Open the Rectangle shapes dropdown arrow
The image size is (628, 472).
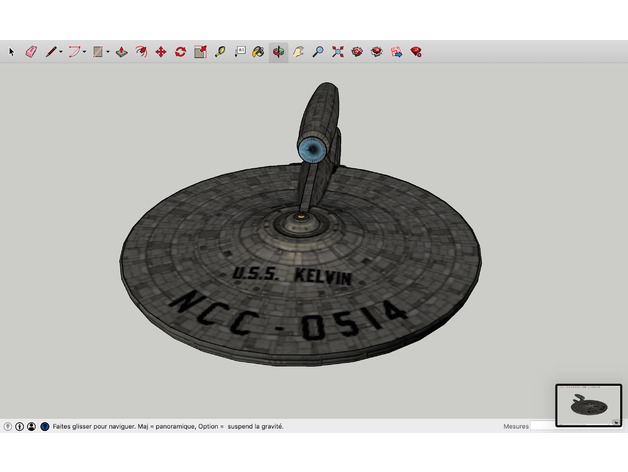(x=108, y=52)
